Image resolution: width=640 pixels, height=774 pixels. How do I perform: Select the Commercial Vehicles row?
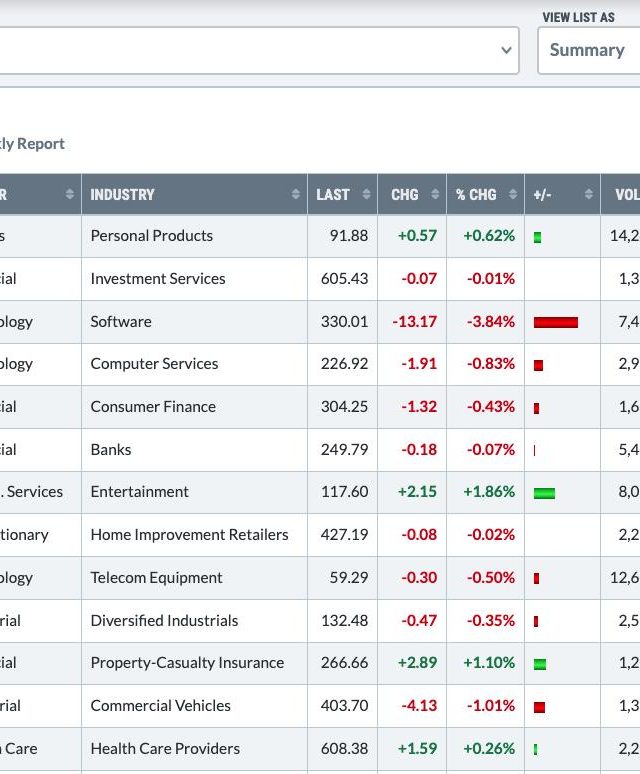[160, 706]
